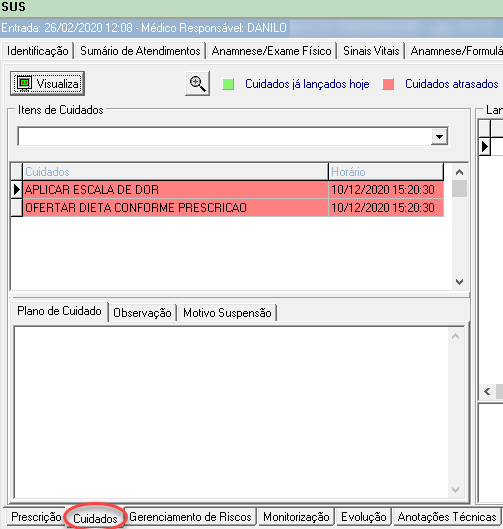Click the right panel scroll left arrow

point(487,391)
